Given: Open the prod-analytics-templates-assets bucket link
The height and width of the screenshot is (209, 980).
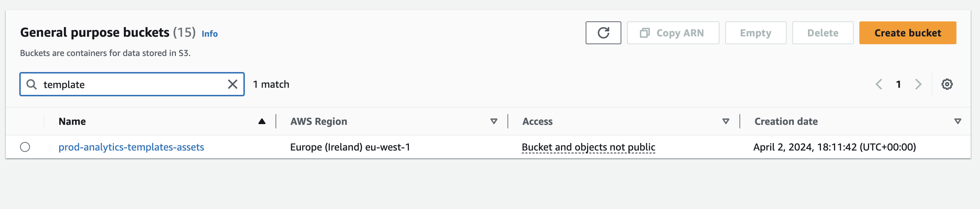Looking at the screenshot, I should tap(131, 147).
